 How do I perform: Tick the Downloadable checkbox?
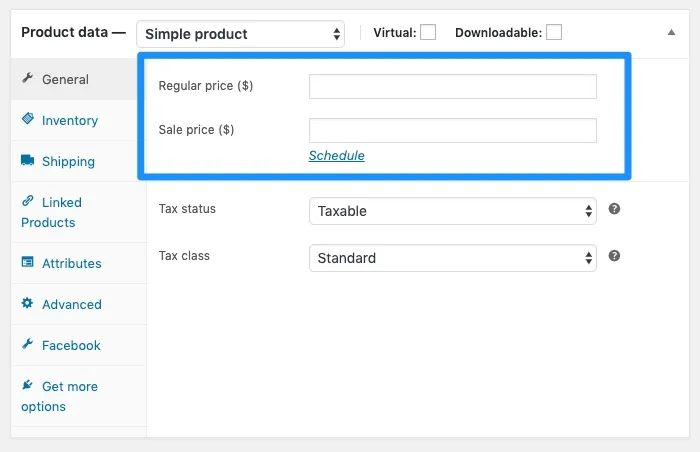(x=554, y=32)
